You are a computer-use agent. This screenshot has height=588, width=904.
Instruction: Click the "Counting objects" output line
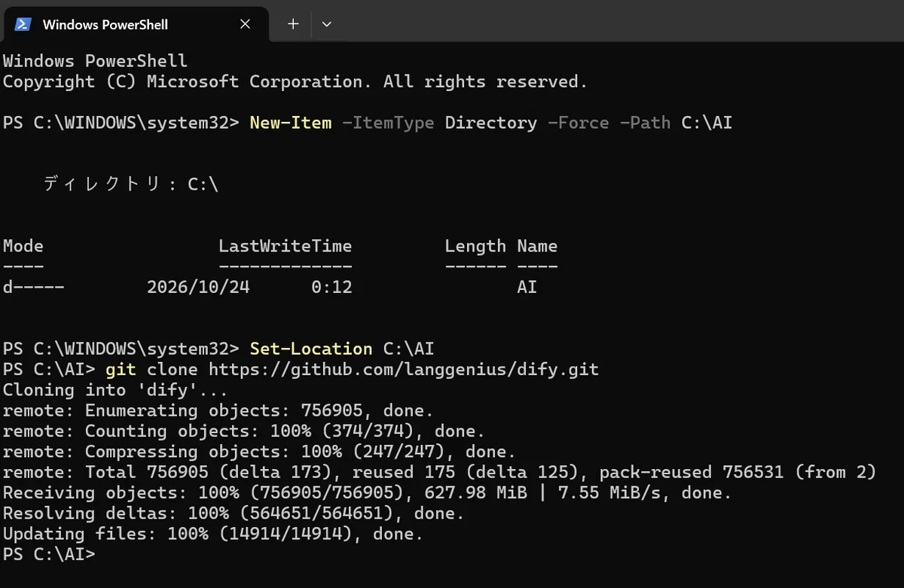pyautogui.click(x=244, y=431)
